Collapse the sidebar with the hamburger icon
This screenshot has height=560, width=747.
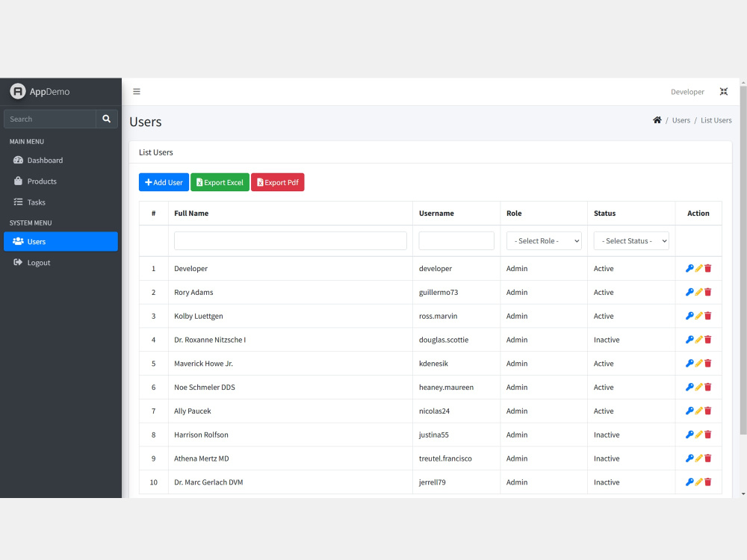[x=137, y=91]
